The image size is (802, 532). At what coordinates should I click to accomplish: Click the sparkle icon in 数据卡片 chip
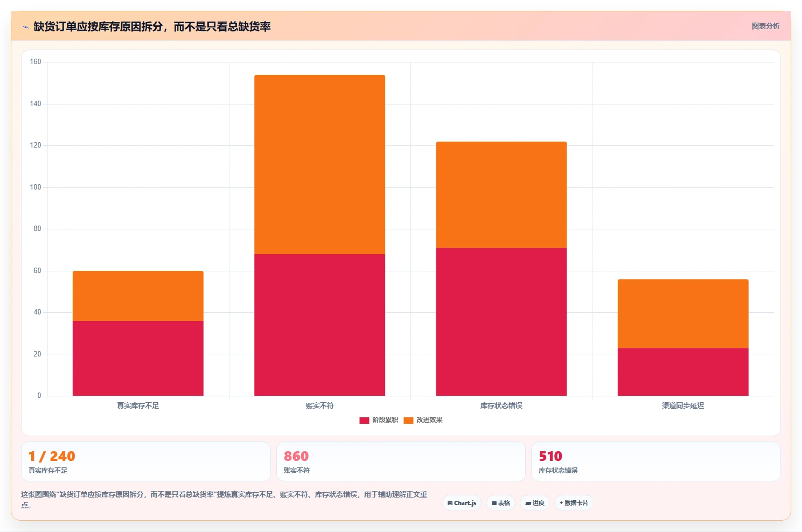(x=561, y=503)
